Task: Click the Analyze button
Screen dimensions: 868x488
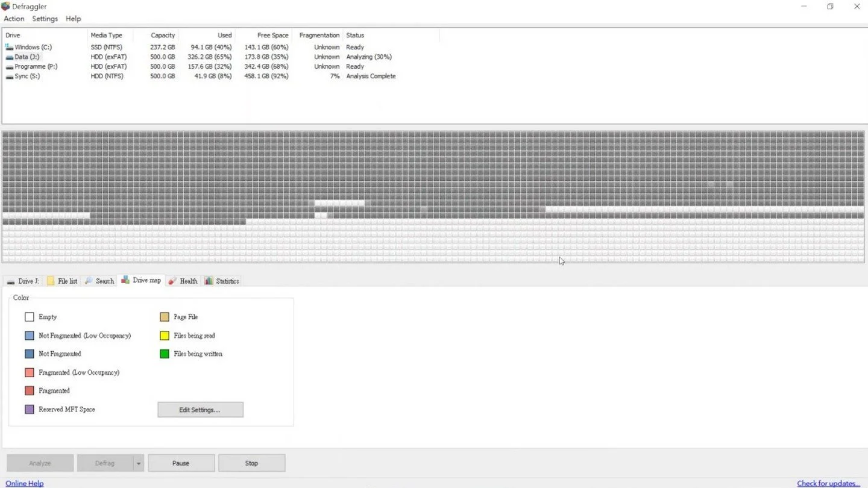Action: [40, 463]
